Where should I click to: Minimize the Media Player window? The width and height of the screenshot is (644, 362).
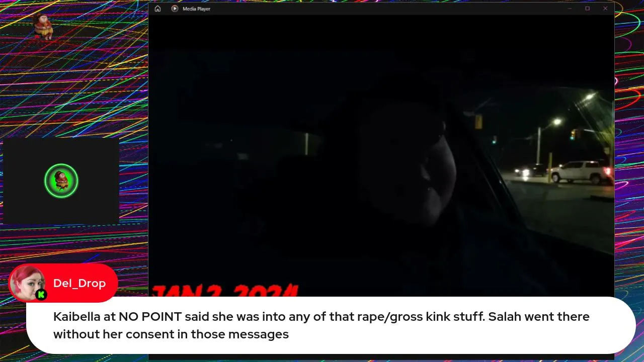(570, 9)
